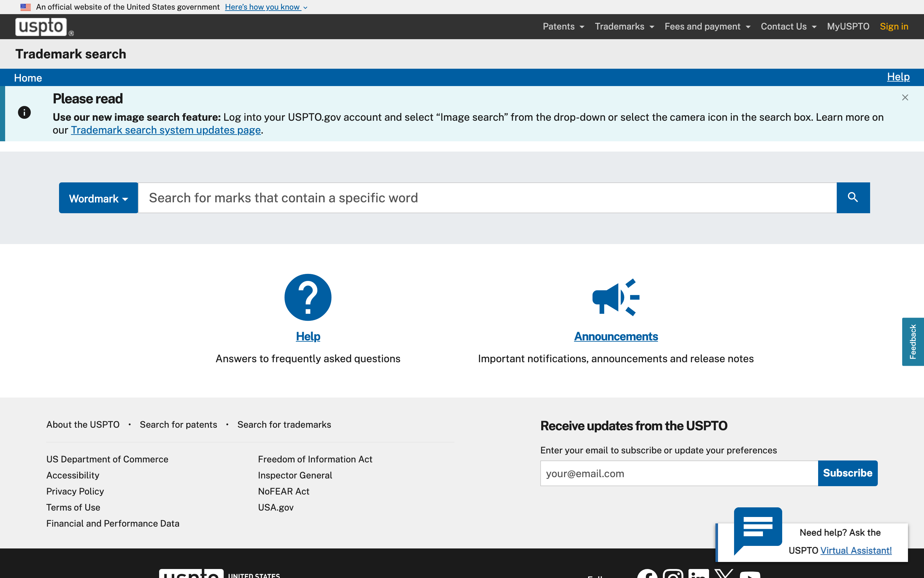Open the Help link under question icon
The height and width of the screenshot is (578, 924).
(x=308, y=337)
